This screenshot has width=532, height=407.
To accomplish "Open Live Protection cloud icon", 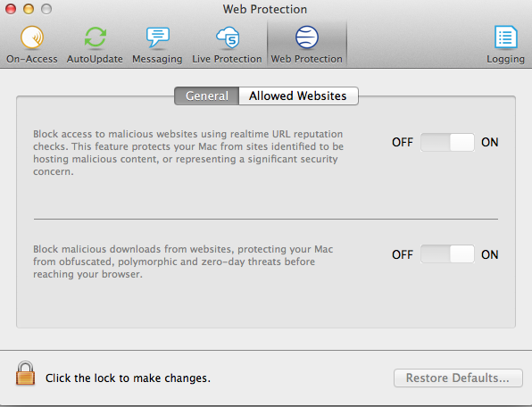I will point(228,37).
